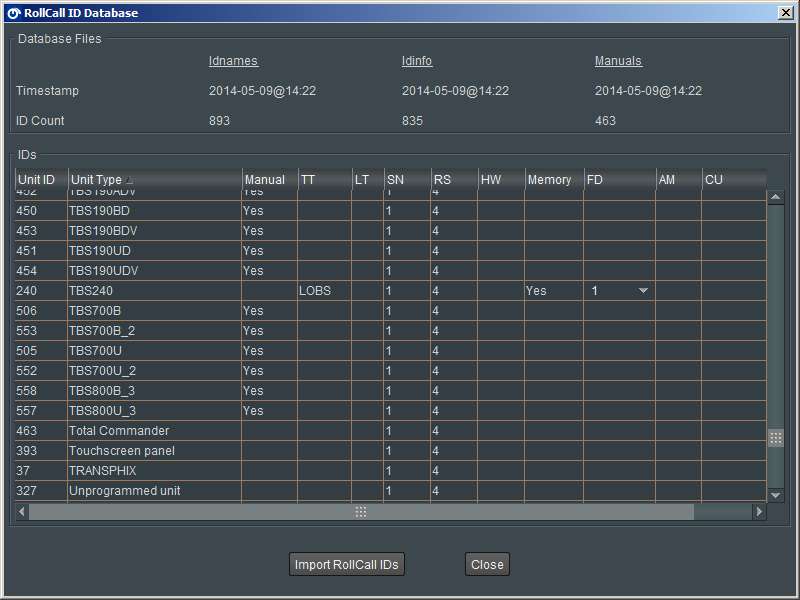
Task: Select the TBS700B row
Action: tap(390, 311)
